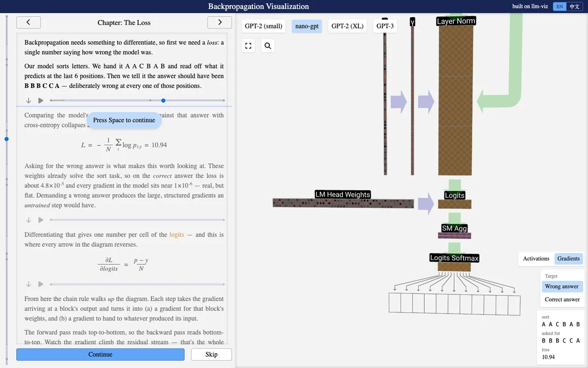
Task: Click the LM Head Weights label
Action: (343, 194)
